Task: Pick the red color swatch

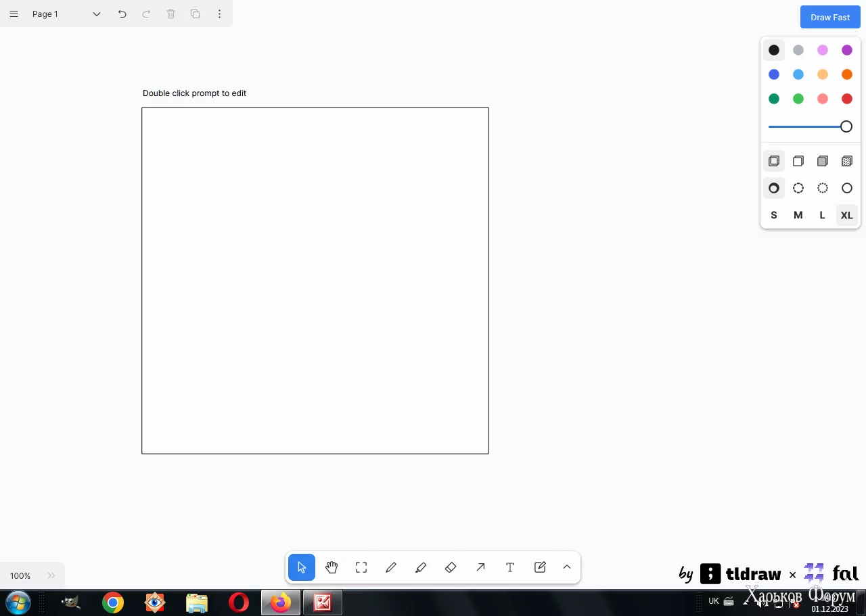Action: (846, 99)
